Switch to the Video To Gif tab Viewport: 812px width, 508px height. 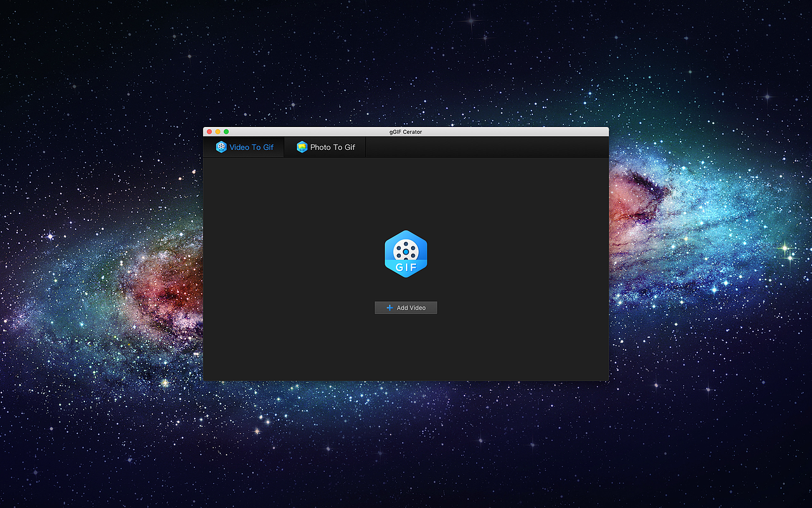(244, 147)
